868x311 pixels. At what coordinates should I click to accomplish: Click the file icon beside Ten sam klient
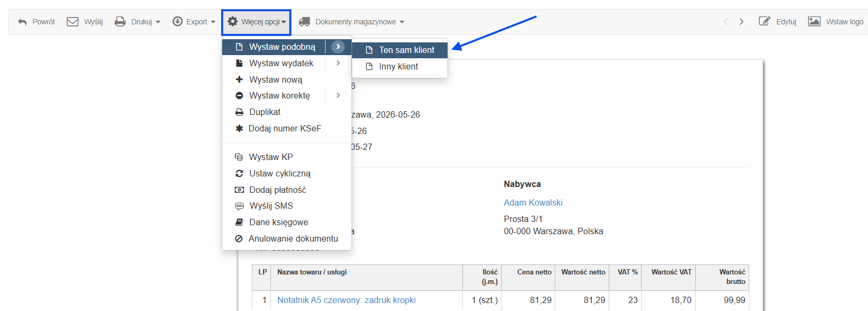369,50
